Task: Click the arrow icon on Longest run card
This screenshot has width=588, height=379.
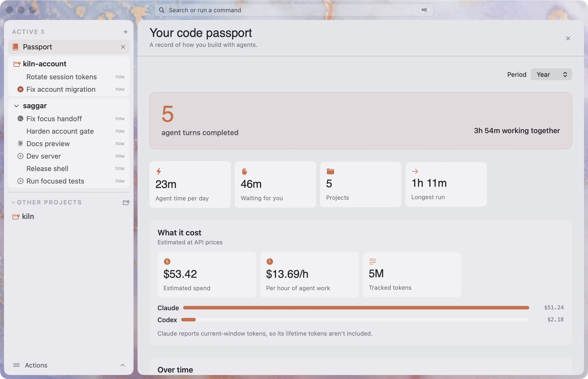Action: pos(415,171)
